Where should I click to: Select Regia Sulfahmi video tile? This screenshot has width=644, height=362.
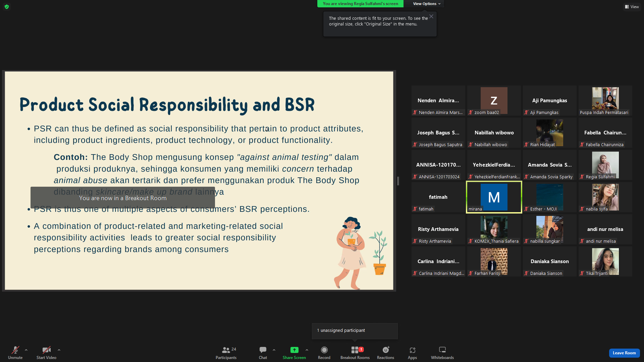click(x=605, y=165)
